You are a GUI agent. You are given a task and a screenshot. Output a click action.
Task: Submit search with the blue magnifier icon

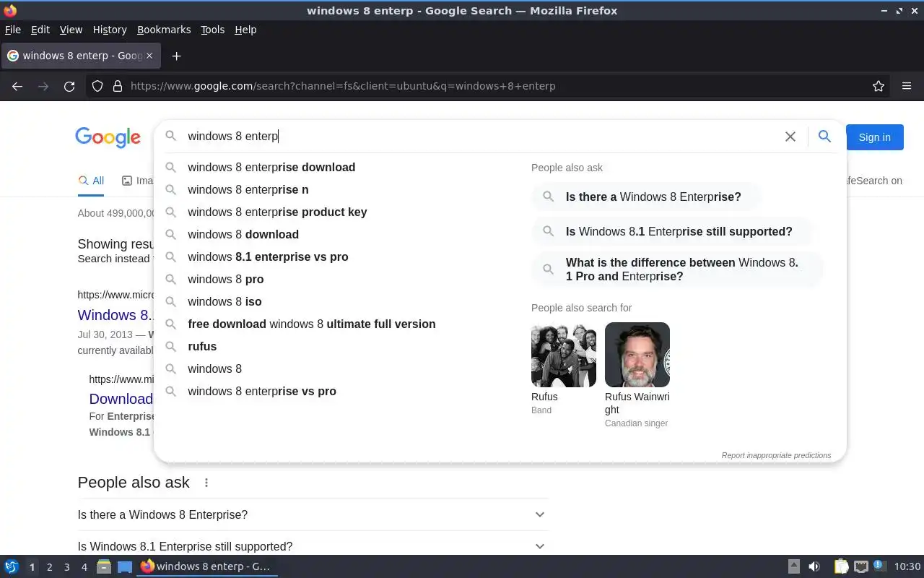(x=824, y=136)
